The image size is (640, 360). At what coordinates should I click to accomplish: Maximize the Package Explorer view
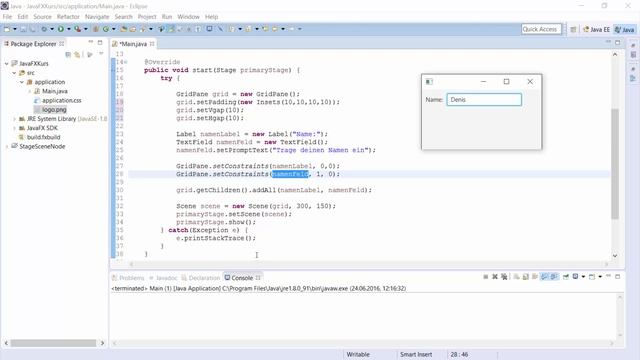(100, 42)
